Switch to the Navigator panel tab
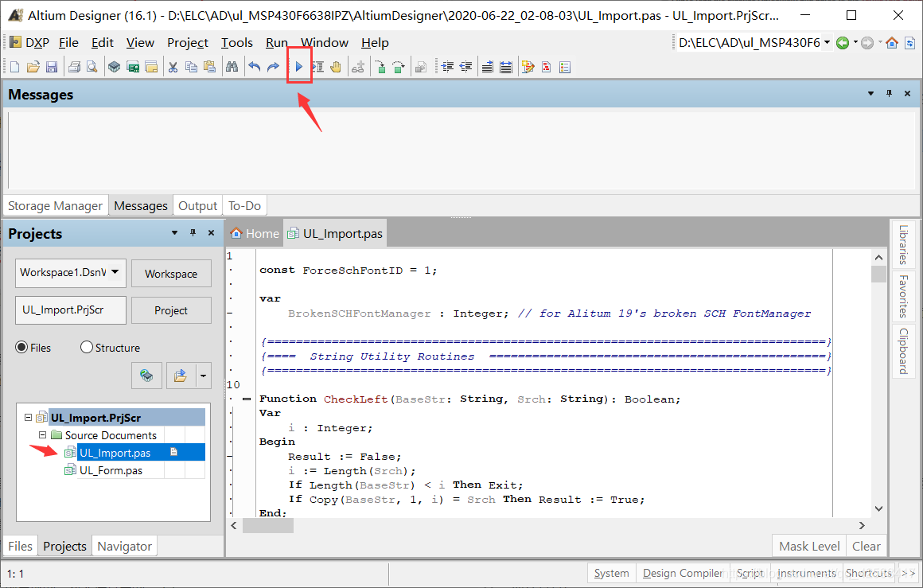This screenshot has width=923, height=588. pyautogui.click(x=124, y=546)
